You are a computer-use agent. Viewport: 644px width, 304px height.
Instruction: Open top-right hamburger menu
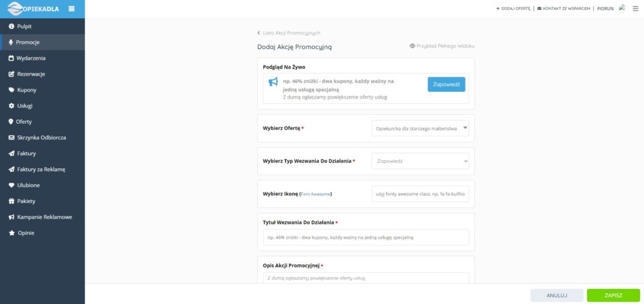coord(635,8)
